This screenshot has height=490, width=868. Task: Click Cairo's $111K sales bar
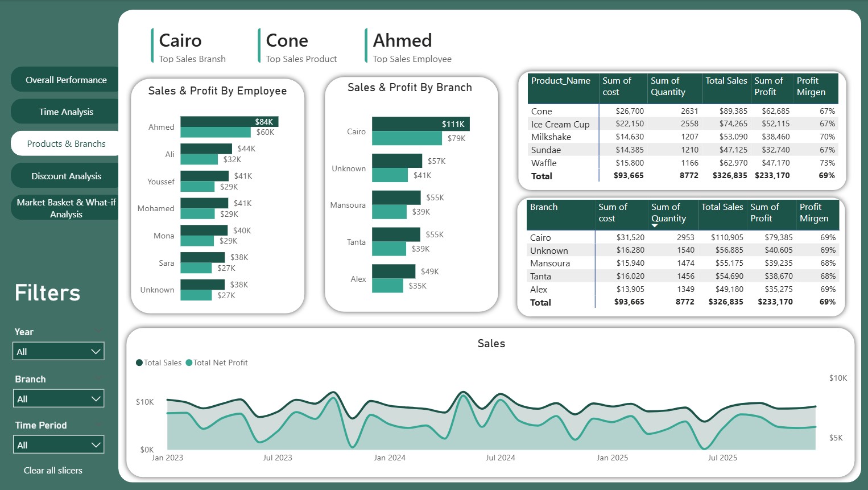(420, 124)
